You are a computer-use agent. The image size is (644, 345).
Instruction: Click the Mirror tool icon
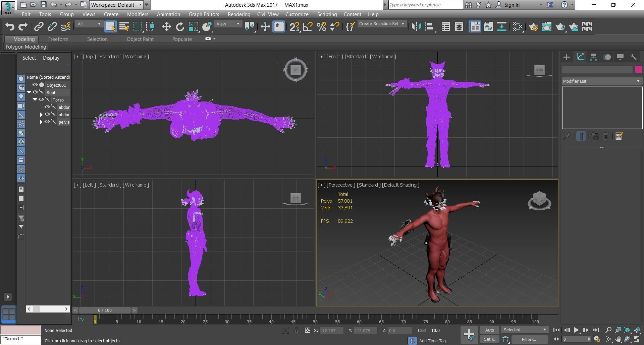416,27
